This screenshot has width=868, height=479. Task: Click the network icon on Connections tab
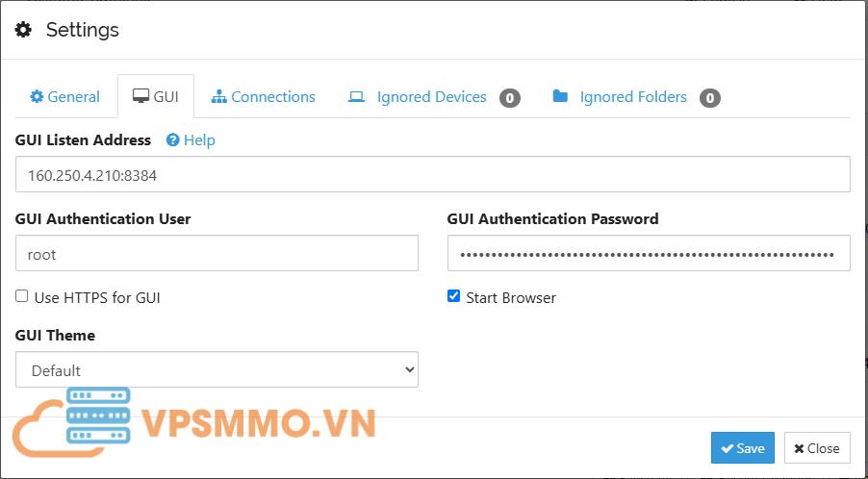click(x=218, y=96)
